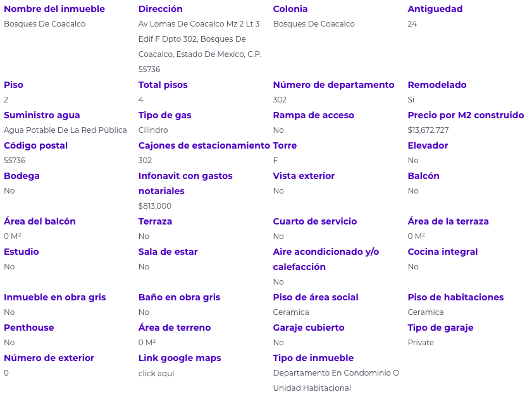Select the 'Elevador' label
Viewport: 532px width, 399px height.
tap(428, 145)
